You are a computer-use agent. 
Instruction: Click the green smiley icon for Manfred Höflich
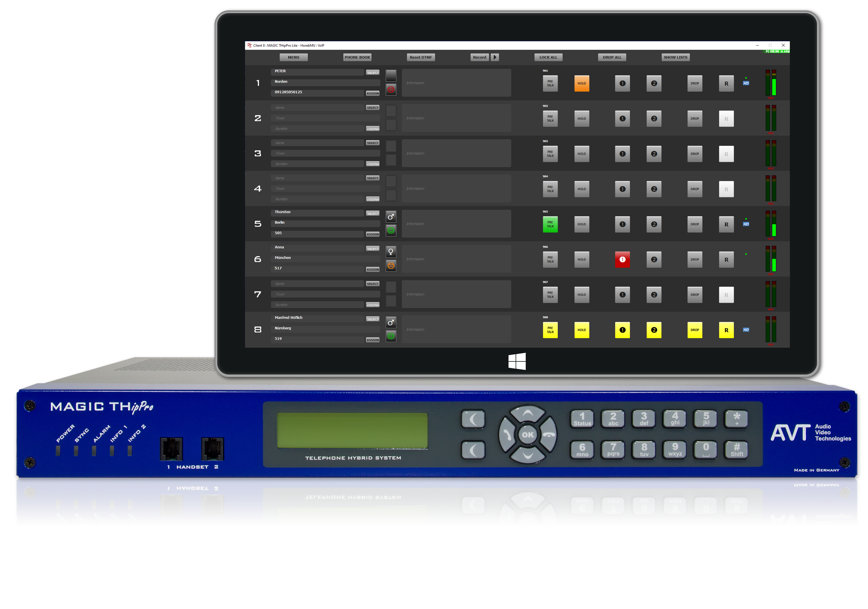pyautogui.click(x=390, y=336)
